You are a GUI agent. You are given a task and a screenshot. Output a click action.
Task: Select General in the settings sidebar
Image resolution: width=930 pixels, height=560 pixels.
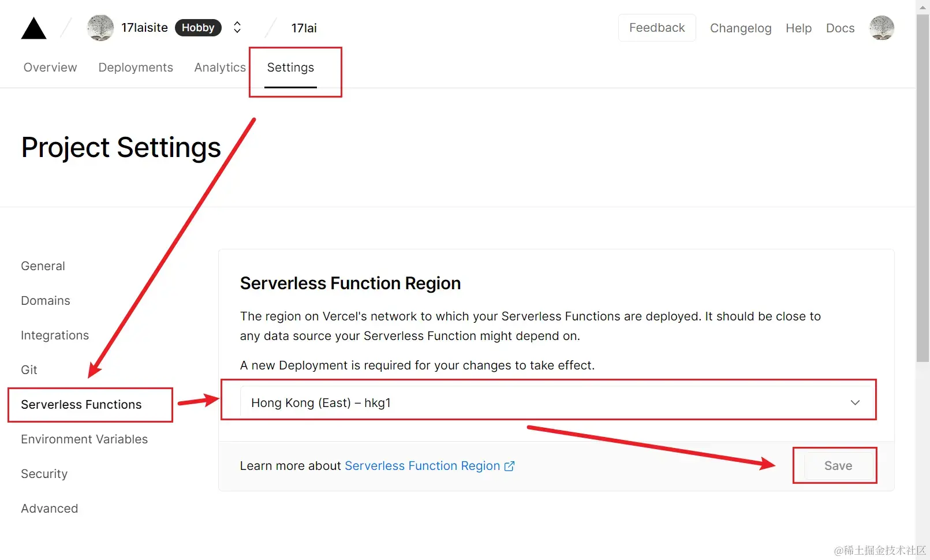point(43,266)
